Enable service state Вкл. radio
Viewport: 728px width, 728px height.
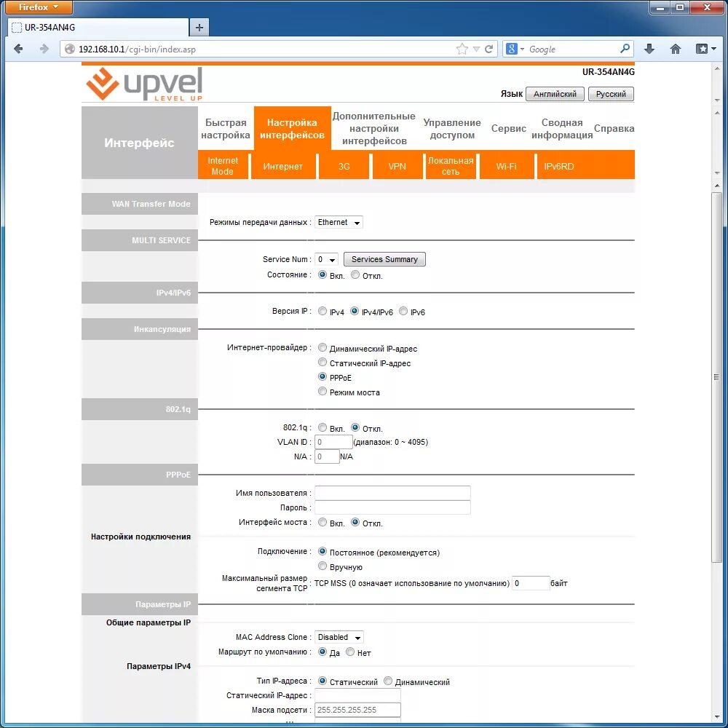(x=323, y=275)
